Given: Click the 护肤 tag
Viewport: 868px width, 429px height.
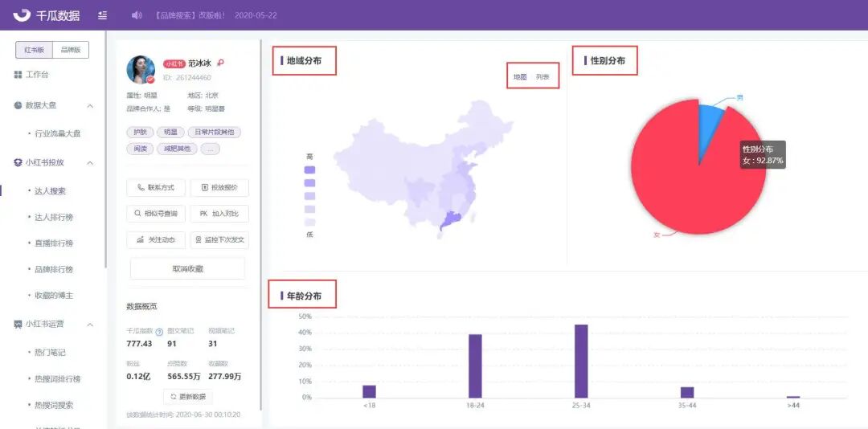Looking at the screenshot, I should (140, 133).
